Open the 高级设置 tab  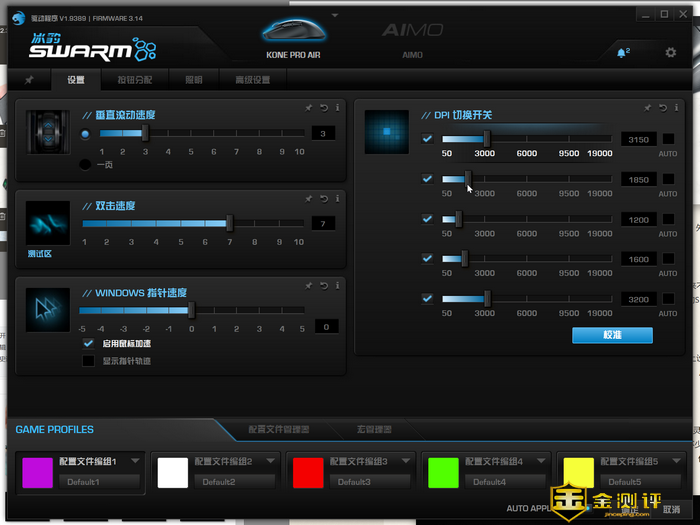tap(252, 80)
